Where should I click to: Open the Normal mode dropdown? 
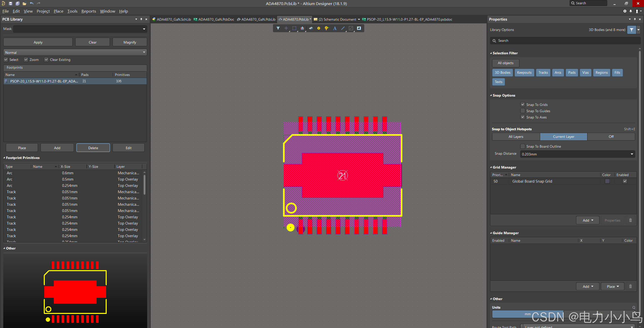[x=144, y=52]
